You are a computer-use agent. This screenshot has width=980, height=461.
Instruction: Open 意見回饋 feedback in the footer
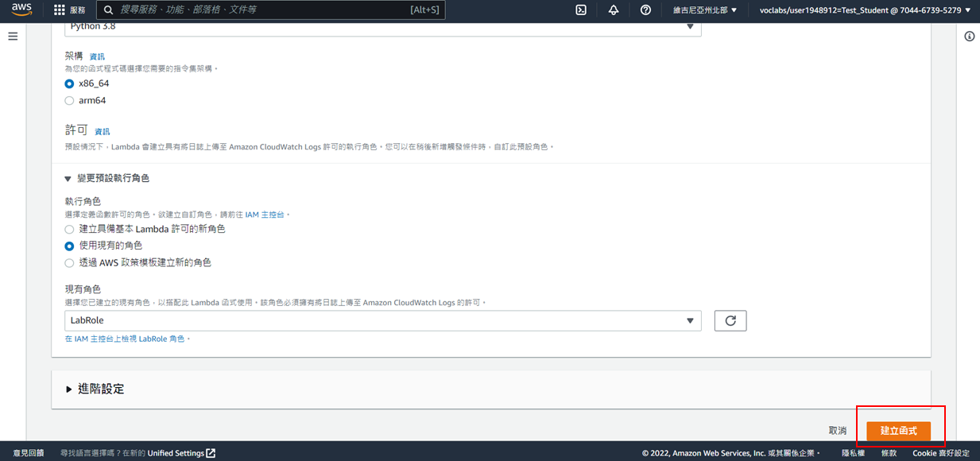tap(29, 453)
